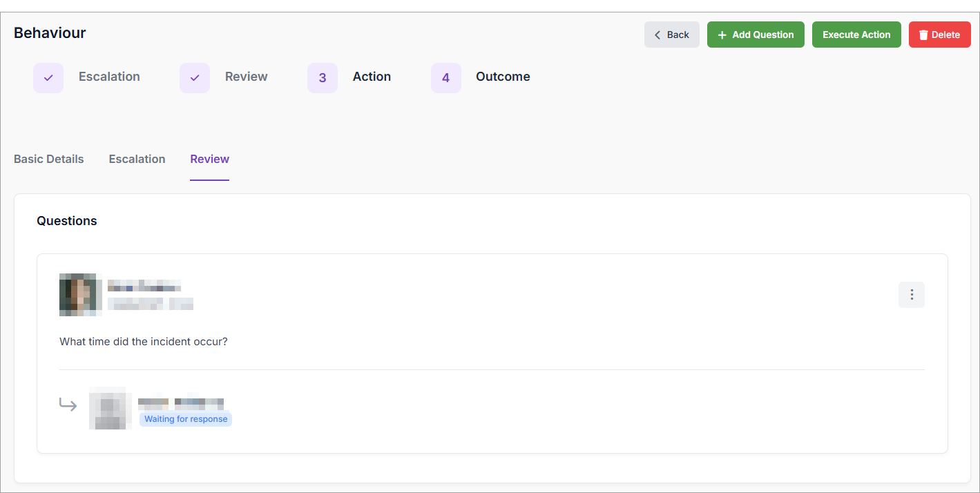Click the trash icon on Delete
The width and height of the screenshot is (980, 493).
pyautogui.click(x=923, y=35)
